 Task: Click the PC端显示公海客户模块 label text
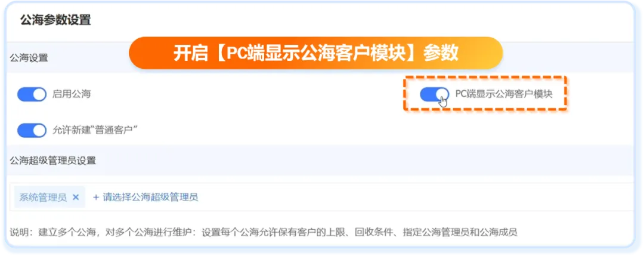tap(504, 94)
